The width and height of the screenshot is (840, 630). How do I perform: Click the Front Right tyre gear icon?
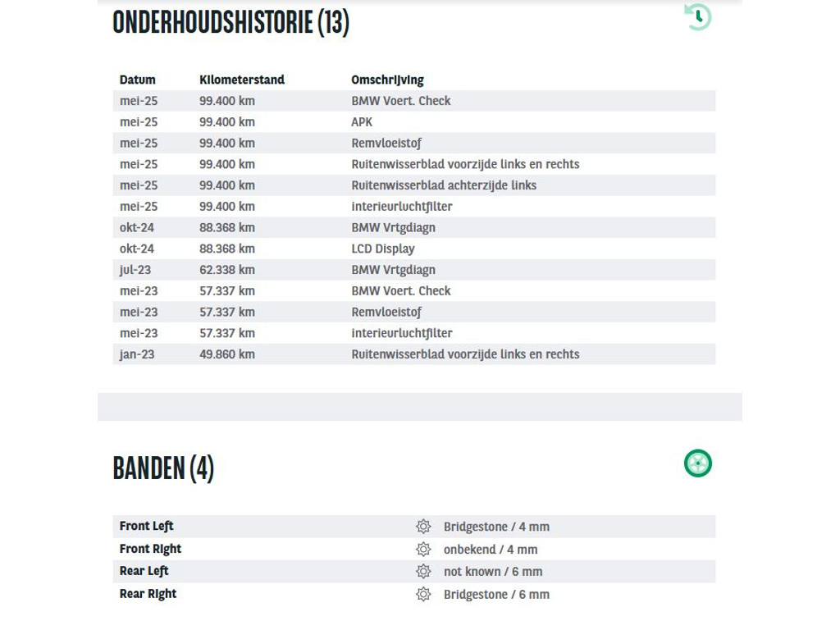[x=423, y=549]
